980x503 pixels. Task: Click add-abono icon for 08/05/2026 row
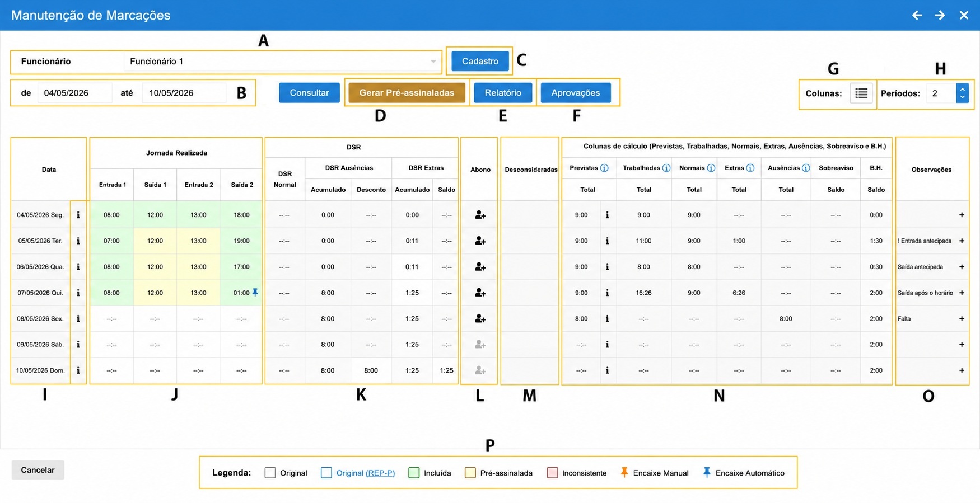[480, 318]
